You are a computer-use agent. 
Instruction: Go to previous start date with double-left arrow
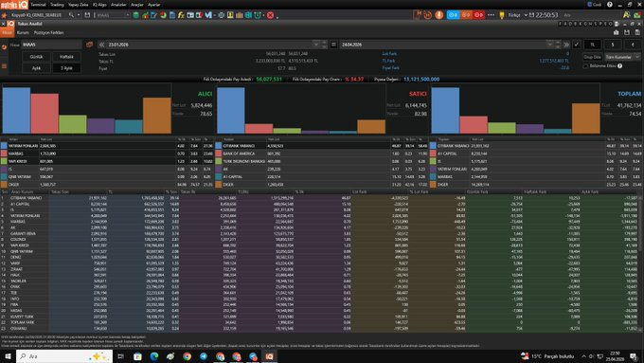pos(101,45)
